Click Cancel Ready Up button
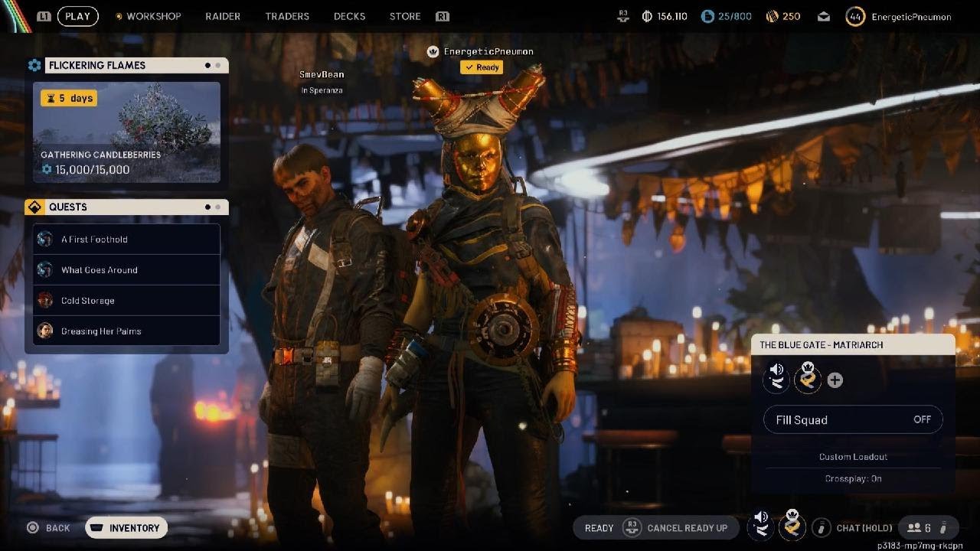This screenshot has width=980, height=551. click(675, 527)
